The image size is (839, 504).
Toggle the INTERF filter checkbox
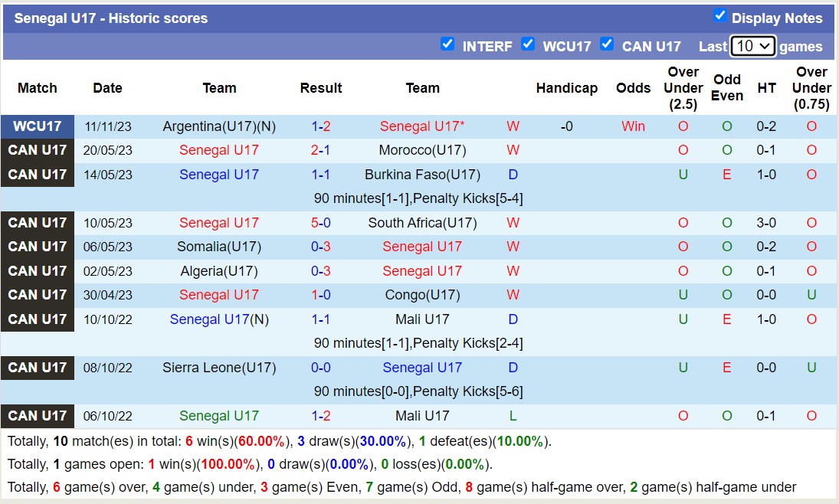[447, 44]
